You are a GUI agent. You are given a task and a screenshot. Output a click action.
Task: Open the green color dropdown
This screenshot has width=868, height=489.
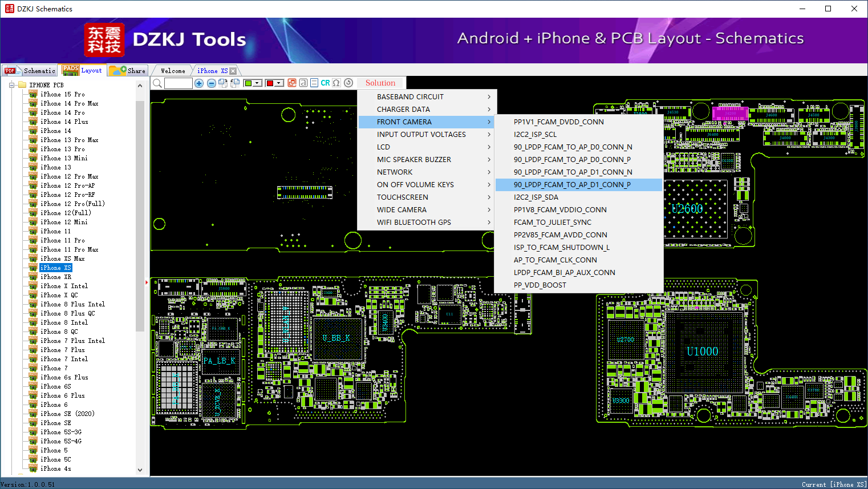click(x=258, y=83)
